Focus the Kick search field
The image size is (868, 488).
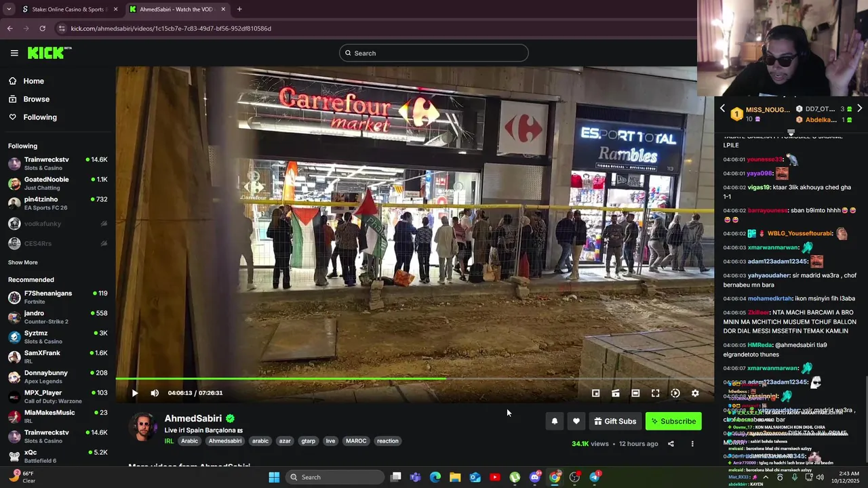click(x=434, y=53)
